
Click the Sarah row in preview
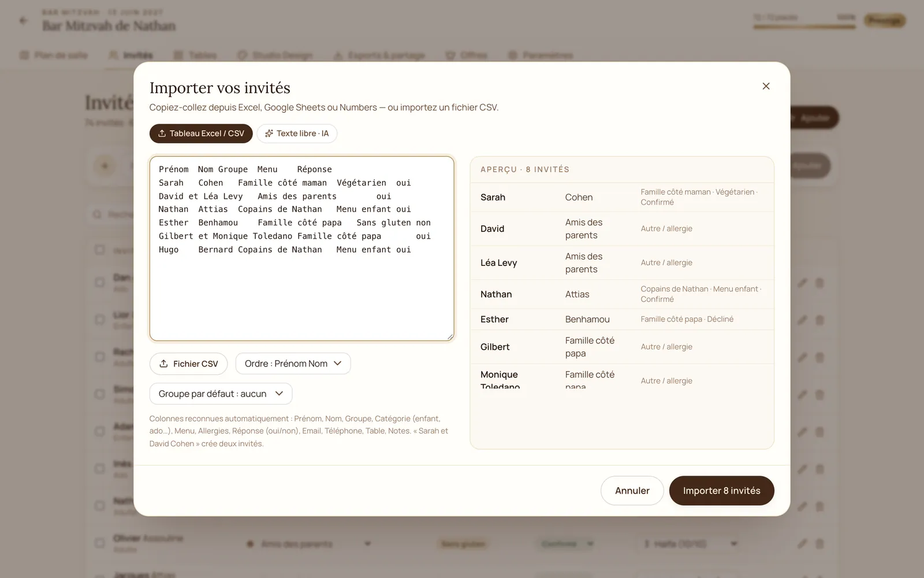pos(622,197)
